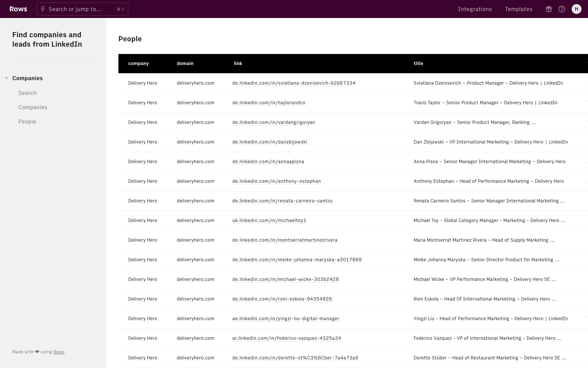Follow the Rows link in footer
Image resolution: width=588 pixels, height=368 pixels.
coord(59,352)
